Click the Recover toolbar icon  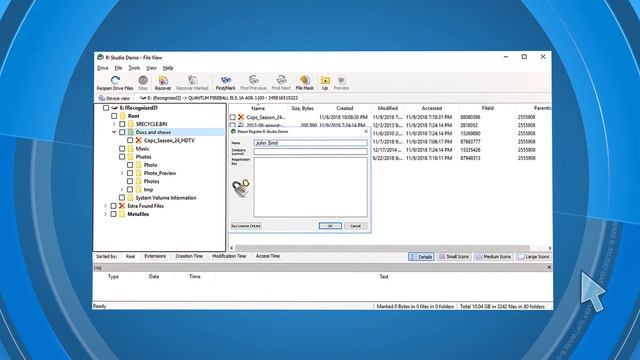coord(163,80)
